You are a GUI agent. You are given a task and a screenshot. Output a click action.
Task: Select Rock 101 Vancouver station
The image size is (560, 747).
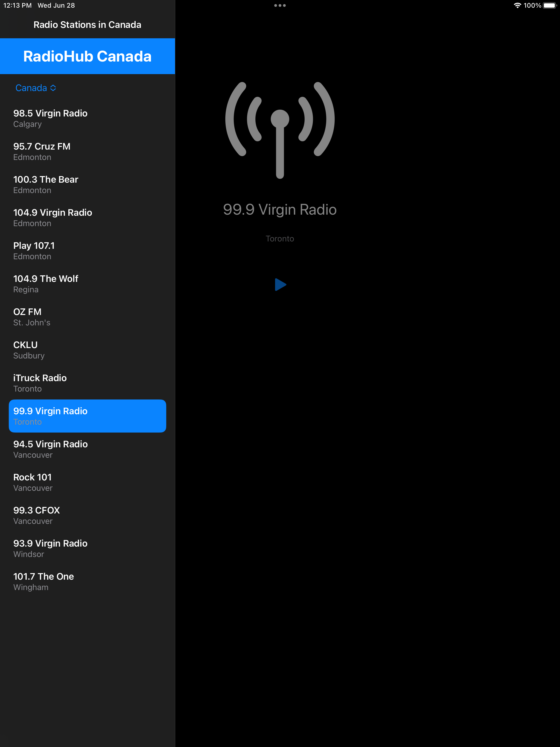pos(87,482)
